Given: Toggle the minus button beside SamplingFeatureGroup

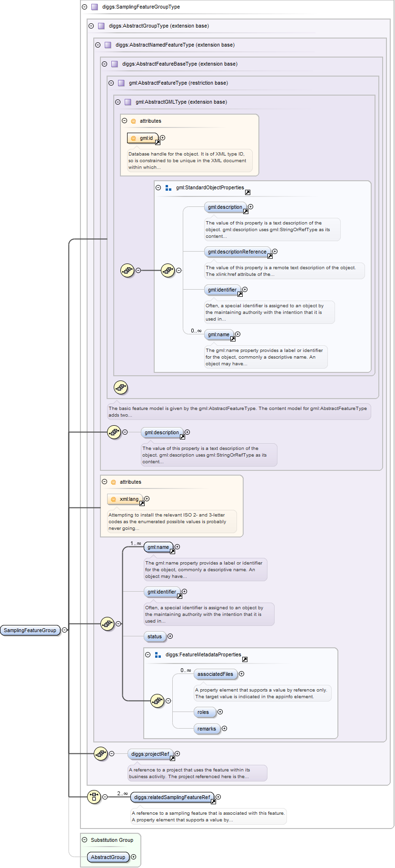Looking at the screenshot, I should click(x=64, y=630).
